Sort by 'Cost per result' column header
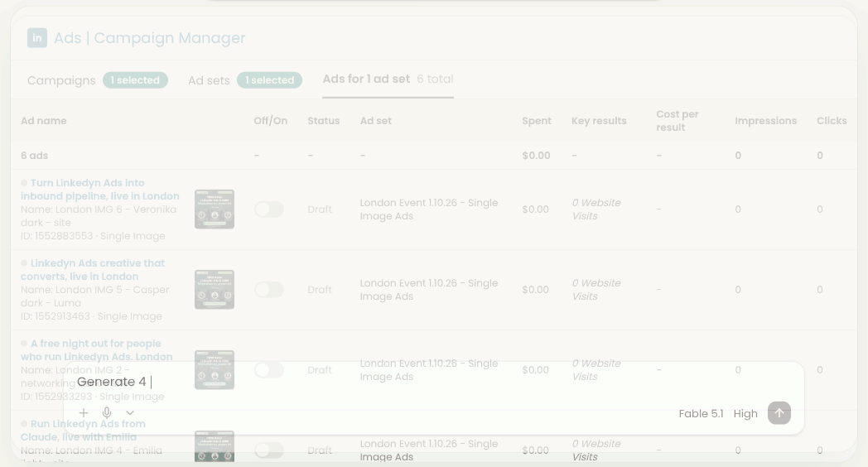Screen dimensions: 868x467 [678, 121]
